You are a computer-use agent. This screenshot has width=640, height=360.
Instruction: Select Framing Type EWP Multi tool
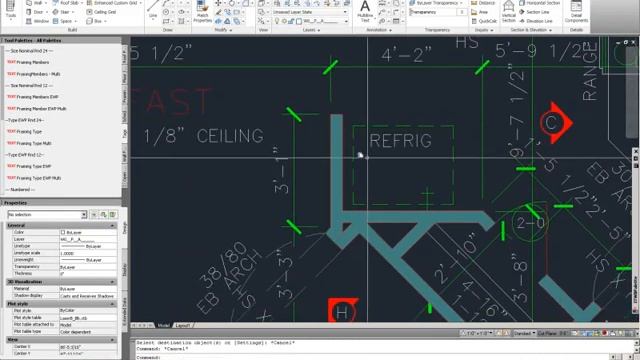pos(34,178)
